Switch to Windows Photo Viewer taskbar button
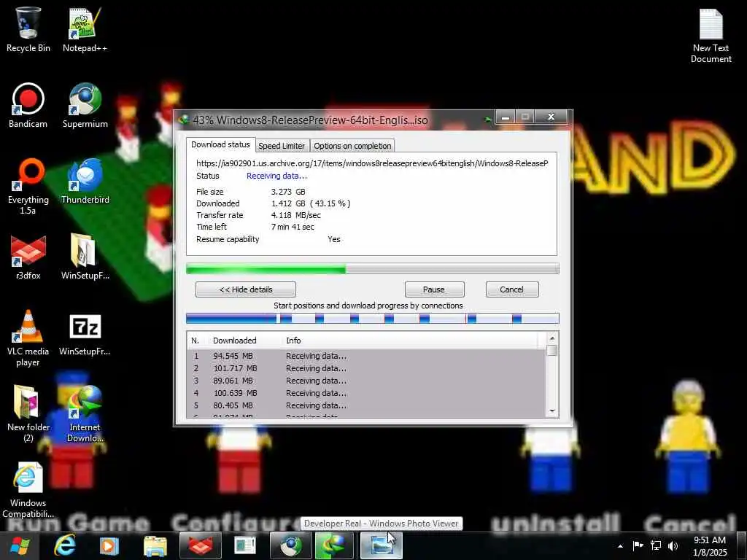 click(x=381, y=545)
